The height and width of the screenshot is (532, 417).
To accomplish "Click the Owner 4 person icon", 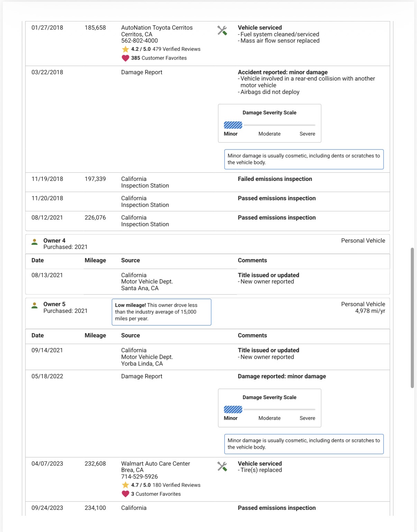I will point(35,242).
